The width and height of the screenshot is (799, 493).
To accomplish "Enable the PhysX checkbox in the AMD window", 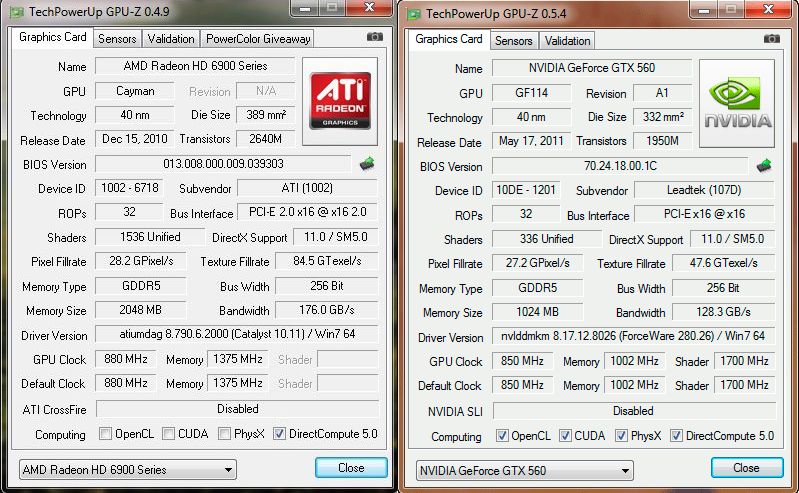I will click(224, 433).
